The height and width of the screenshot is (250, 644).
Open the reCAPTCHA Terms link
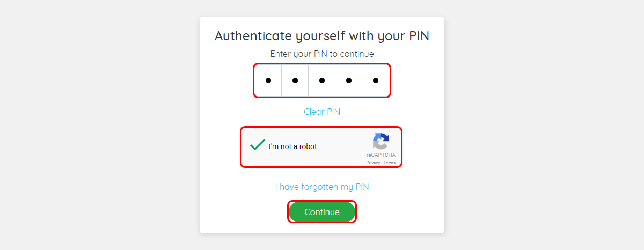coord(390,163)
